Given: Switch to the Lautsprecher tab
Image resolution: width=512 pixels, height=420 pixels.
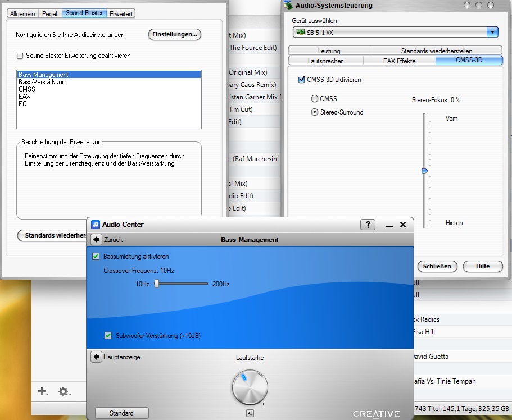Looking at the screenshot, I should [325, 61].
